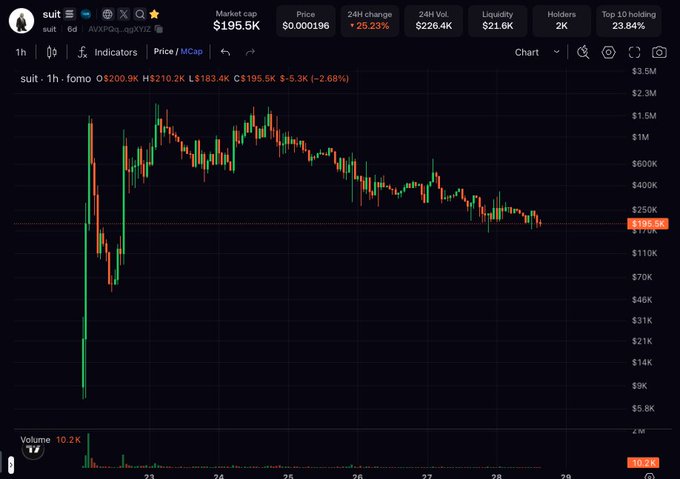Image resolution: width=680 pixels, height=479 pixels.
Task: Click the Liquidity $21.6K card
Action: 497,20
